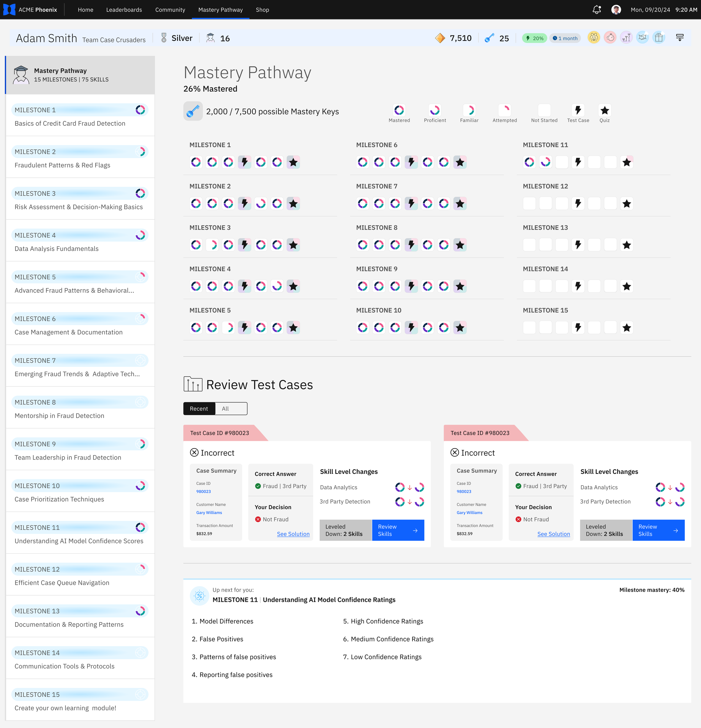
Task: Click Milestone 15 quiz star icon
Action: [627, 328]
